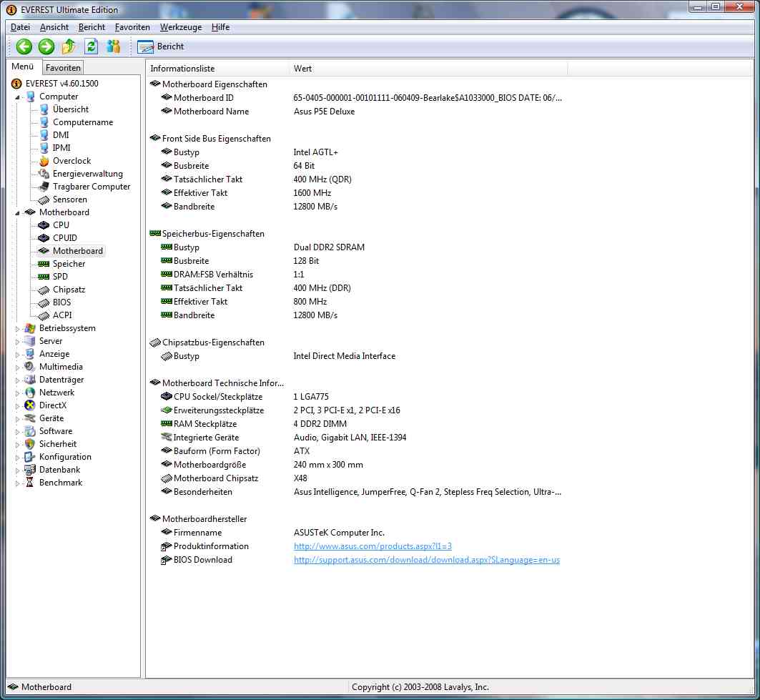Open the Favoriten menu in the menu bar

pyautogui.click(x=132, y=27)
